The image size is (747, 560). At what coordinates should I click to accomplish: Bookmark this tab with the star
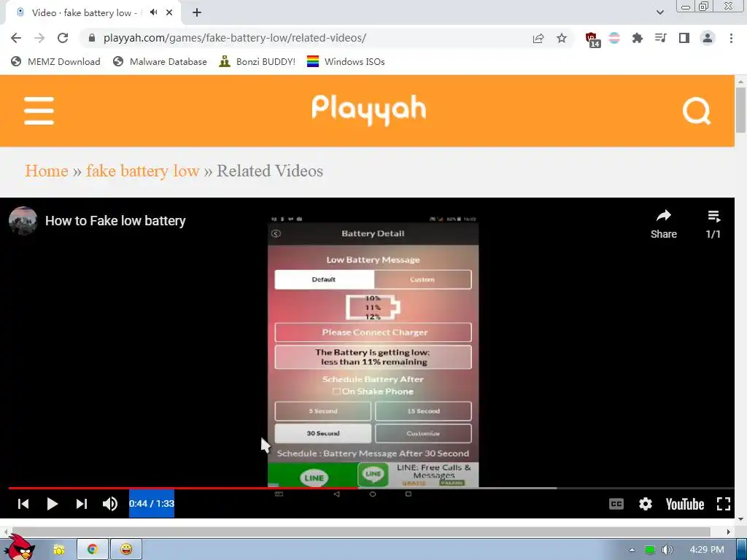[562, 38]
